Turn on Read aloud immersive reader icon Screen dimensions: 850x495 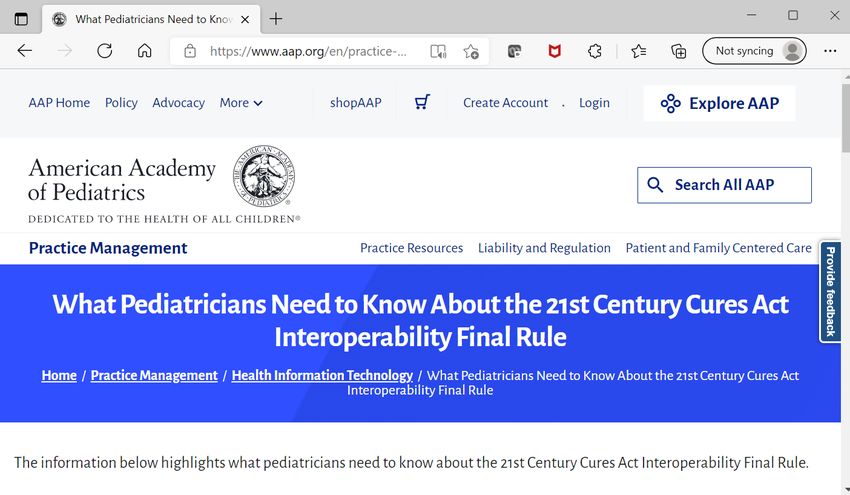(438, 52)
